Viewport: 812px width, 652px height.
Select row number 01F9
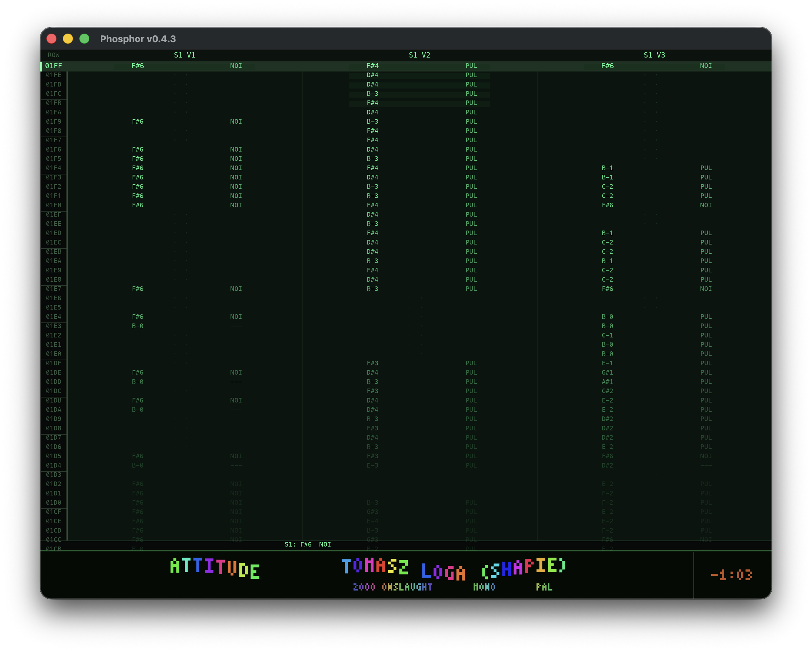click(x=54, y=122)
